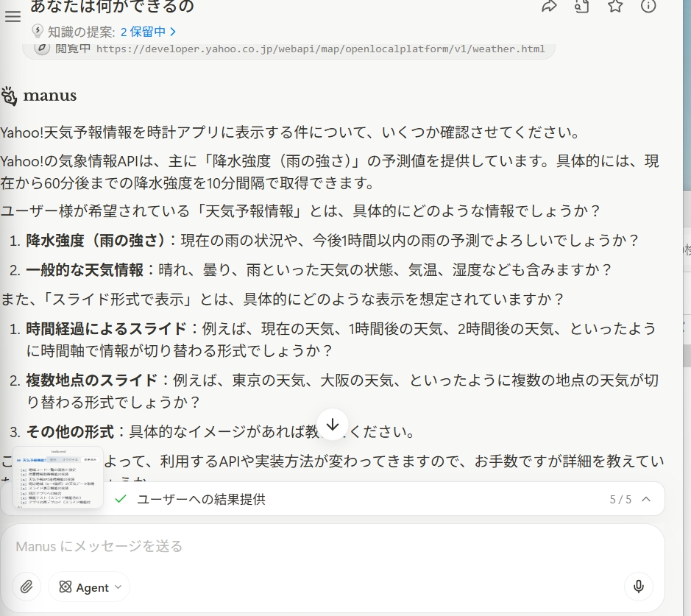Focus the 'Manus にメッセージを送る' input
The image size is (691, 616).
pyautogui.click(x=333, y=546)
